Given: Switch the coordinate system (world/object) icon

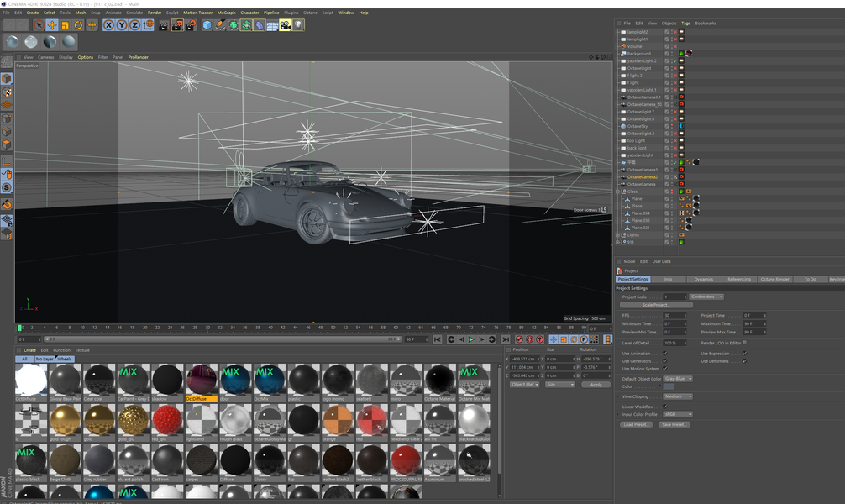Looking at the screenshot, I should (148, 25).
